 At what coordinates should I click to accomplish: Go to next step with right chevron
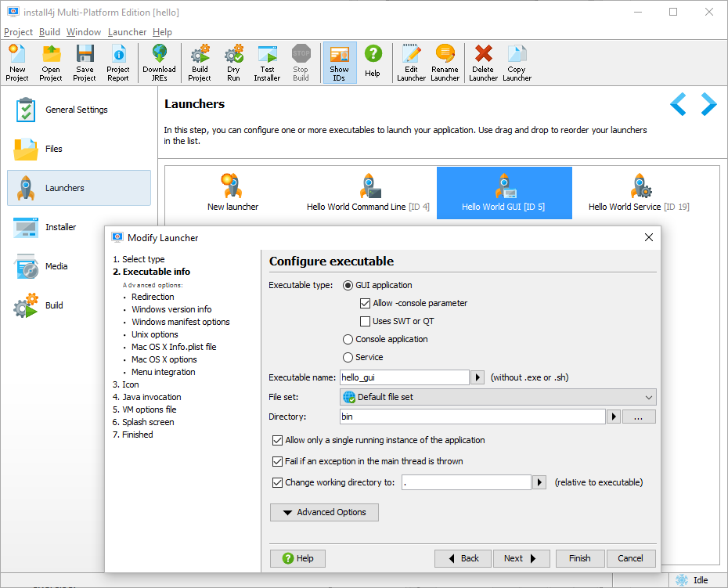coord(709,104)
